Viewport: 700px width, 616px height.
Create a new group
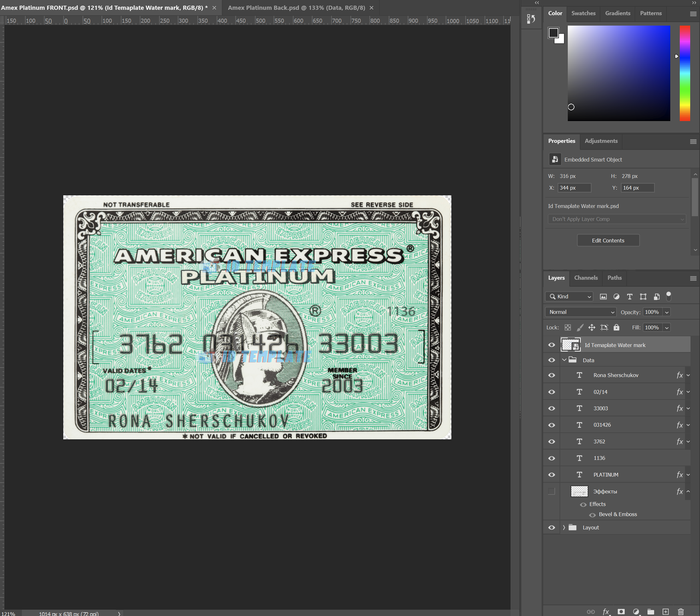point(651,612)
